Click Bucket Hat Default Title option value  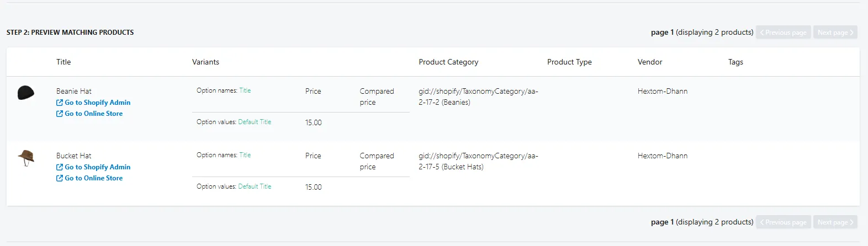[x=255, y=186]
